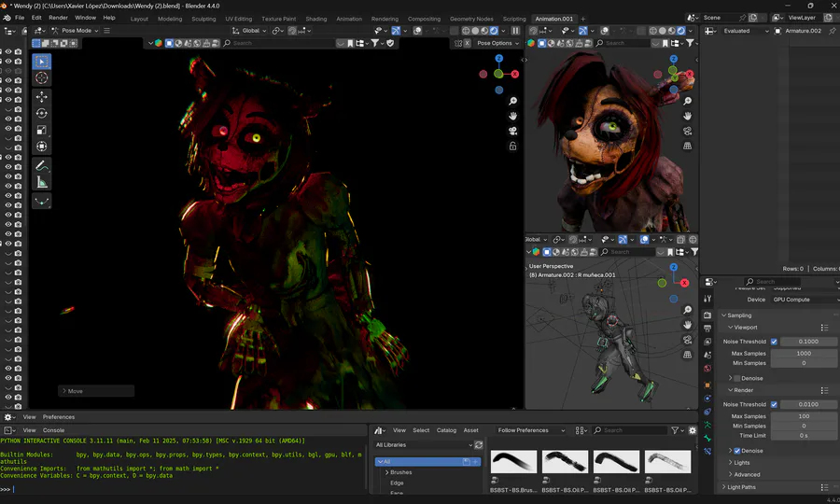The height and width of the screenshot is (504, 840).
Task: Open the Pose Options dropdown
Action: 497,43
